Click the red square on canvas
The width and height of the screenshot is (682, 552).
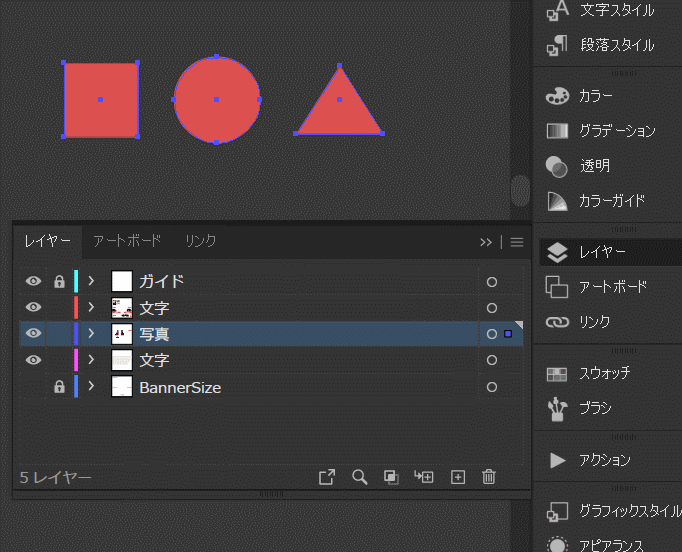101,100
